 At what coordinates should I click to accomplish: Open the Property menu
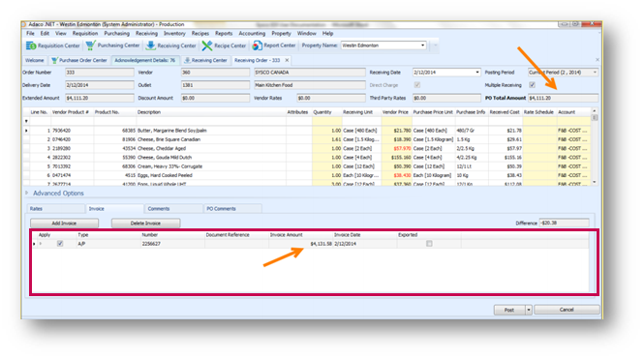[x=281, y=33]
